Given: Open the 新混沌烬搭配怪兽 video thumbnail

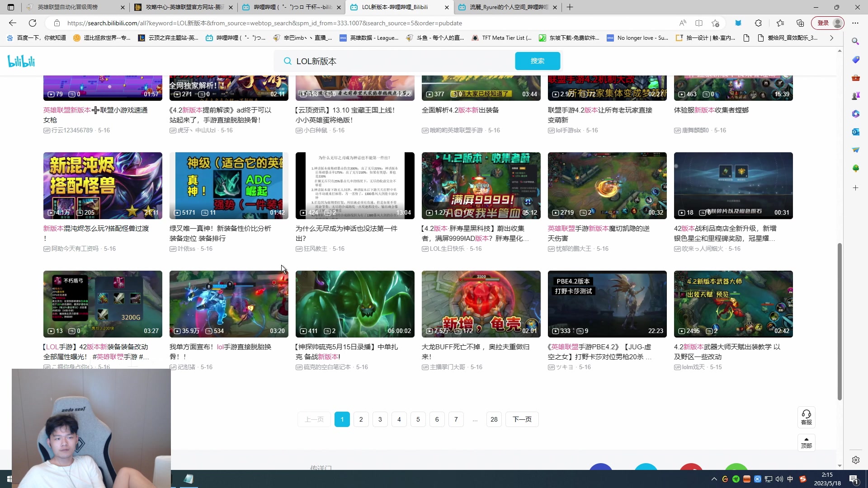Looking at the screenshot, I should tap(103, 185).
